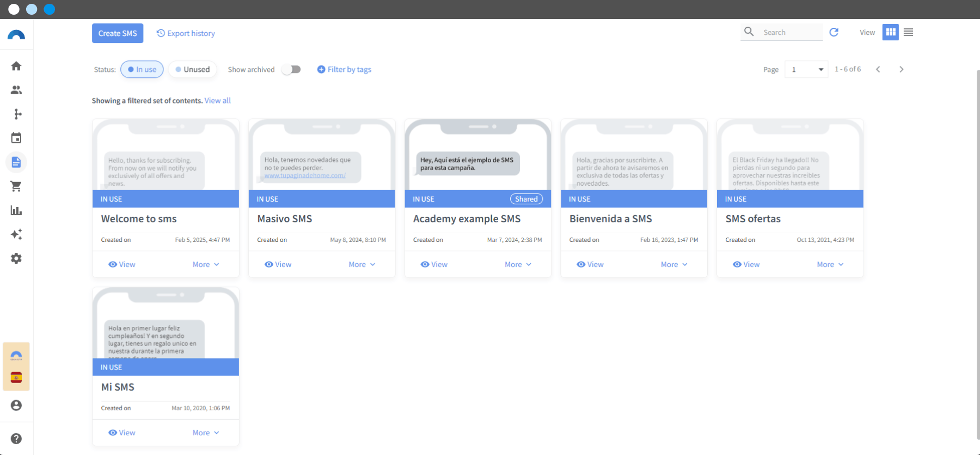
Task: Click Filter by tags
Action: point(344,69)
